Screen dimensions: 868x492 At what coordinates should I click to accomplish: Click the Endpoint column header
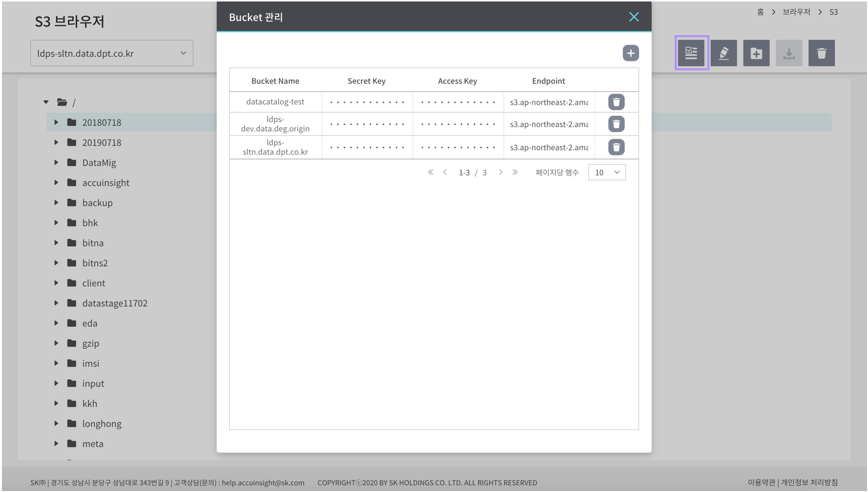549,81
